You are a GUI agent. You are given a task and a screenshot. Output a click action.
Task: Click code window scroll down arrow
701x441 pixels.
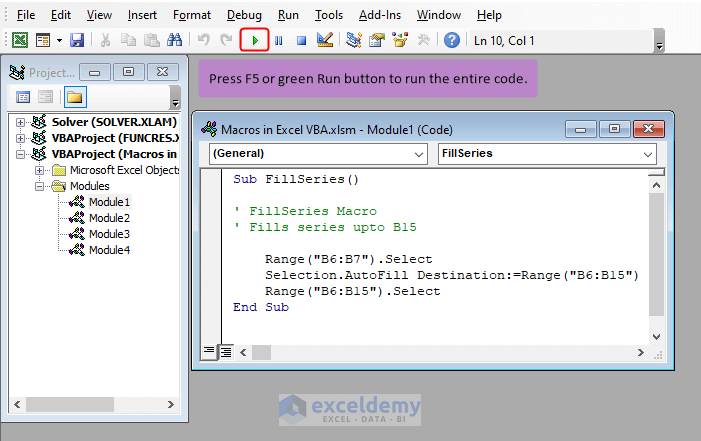pyautogui.click(x=656, y=337)
